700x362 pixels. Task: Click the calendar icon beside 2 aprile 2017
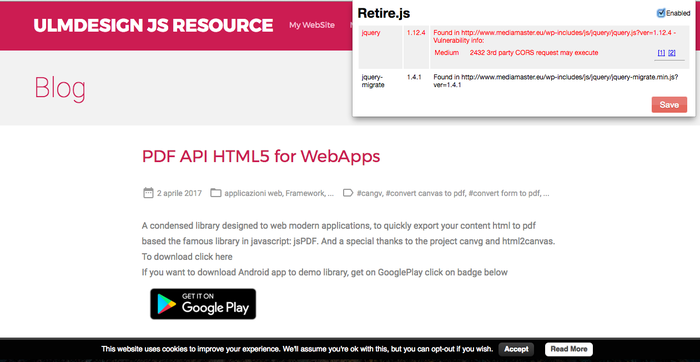click(x=148, y=193)
